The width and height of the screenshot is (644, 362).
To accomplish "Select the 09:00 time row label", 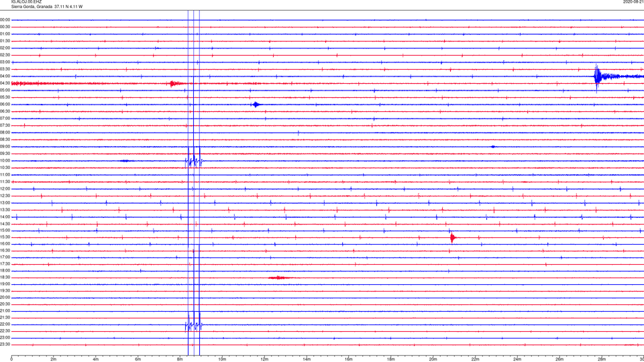I will click(5, 147).
